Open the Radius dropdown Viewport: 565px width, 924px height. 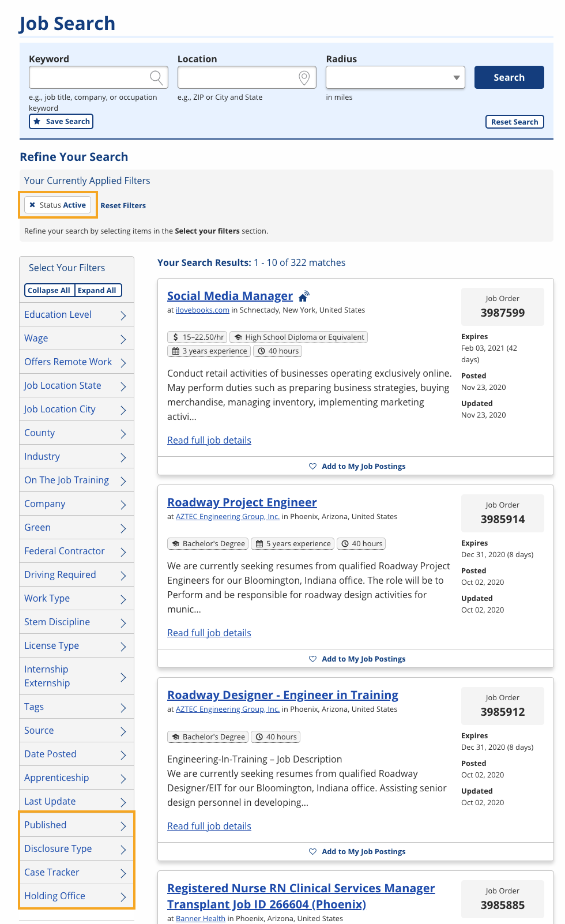(395, 77)
